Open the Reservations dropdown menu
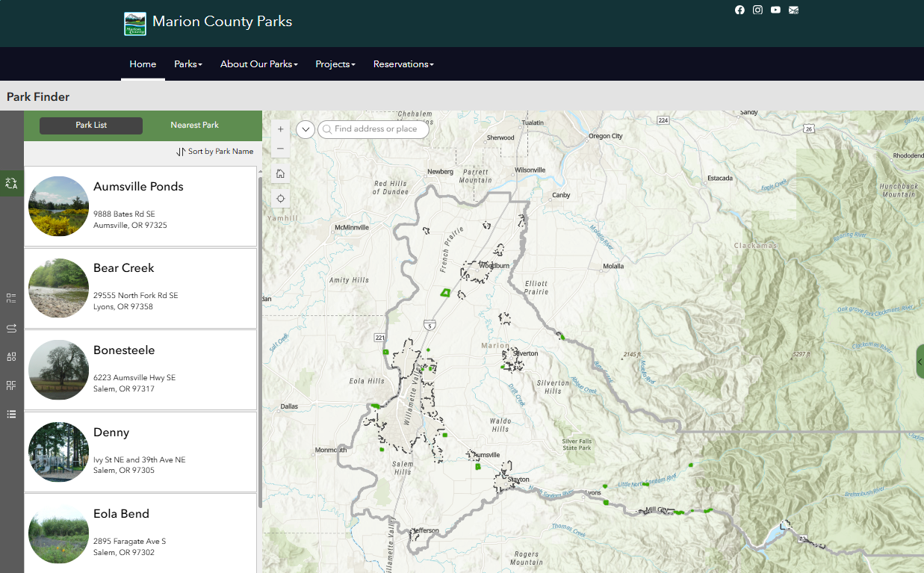Image resolution: width=924 pixels, height=573 pixels. pyautogui.click(x=403, y=64)
